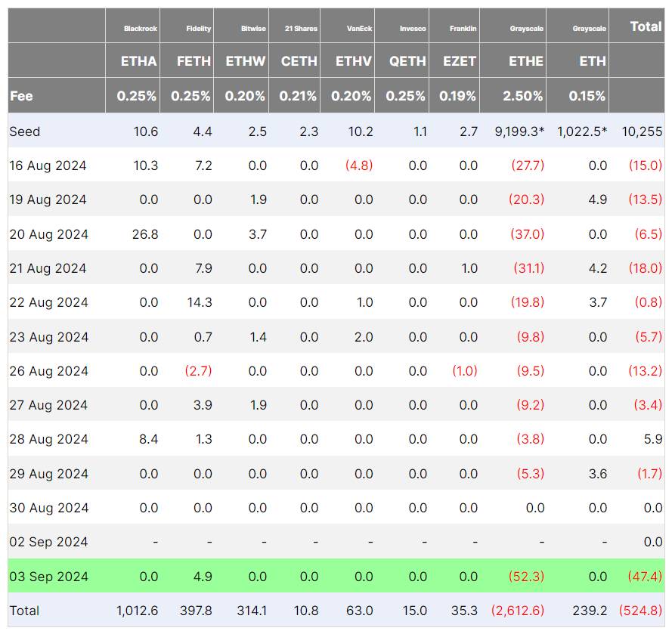Select the (524.8) grand total

(641, 611)
